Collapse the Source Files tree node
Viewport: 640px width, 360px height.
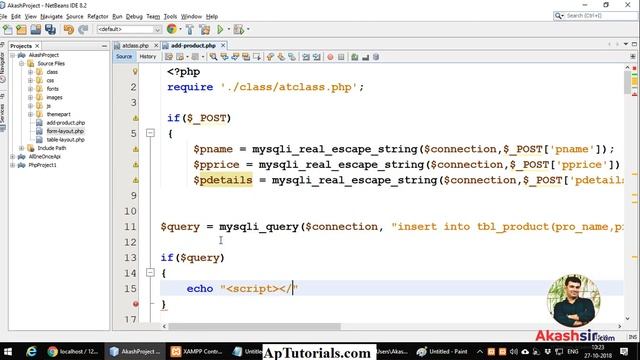pyautogui.click(x=21, y=64)
